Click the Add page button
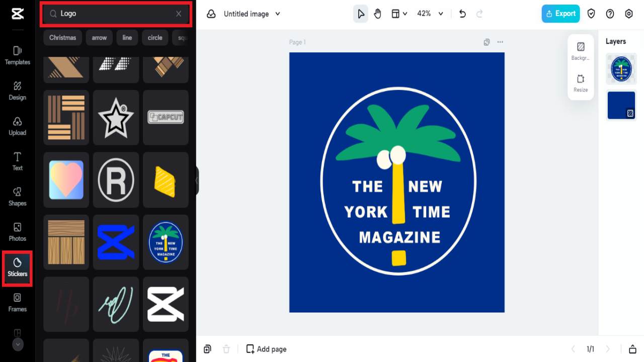This screenshot has width=644, height=362. click(266, 349)
